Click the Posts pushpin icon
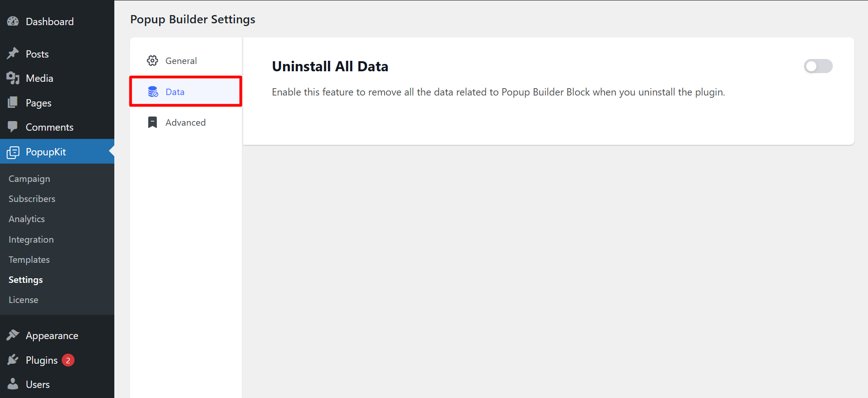868x398 pixels. (13, 54)
